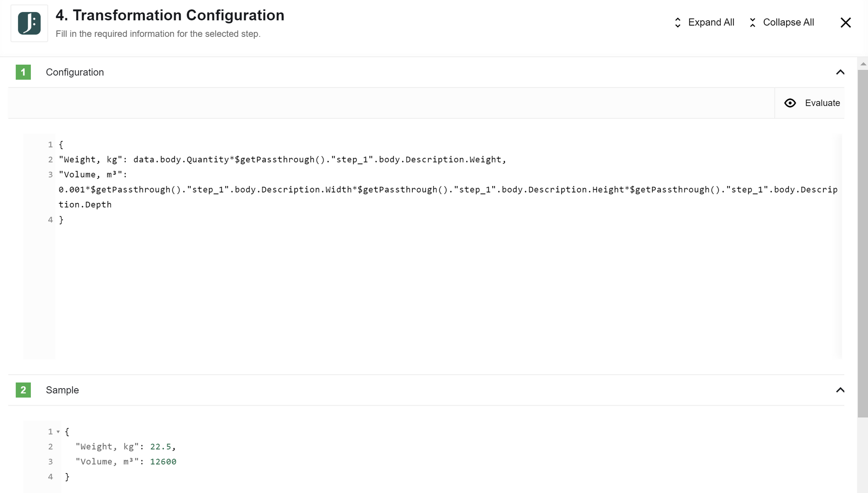Click the Expand All icon button

(677, 22)
